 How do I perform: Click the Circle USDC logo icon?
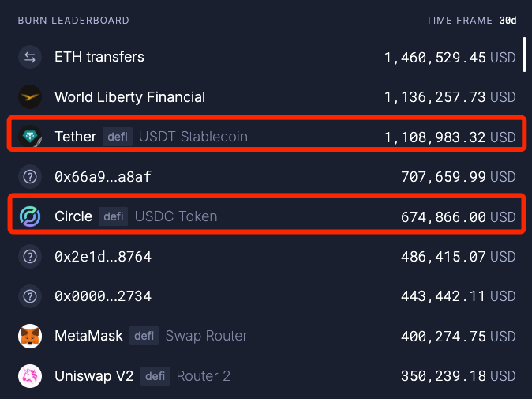[30, 216]
